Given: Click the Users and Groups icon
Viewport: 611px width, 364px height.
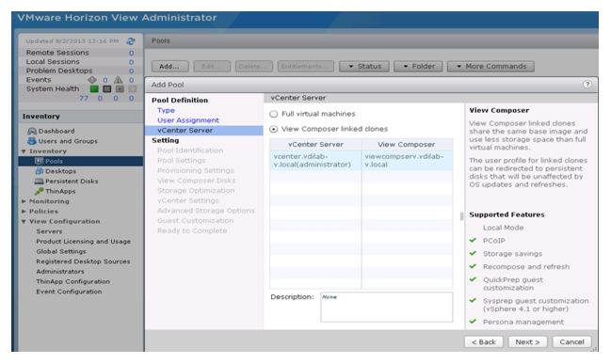Looking at the screenshot, I should click(x=32, y=141).
